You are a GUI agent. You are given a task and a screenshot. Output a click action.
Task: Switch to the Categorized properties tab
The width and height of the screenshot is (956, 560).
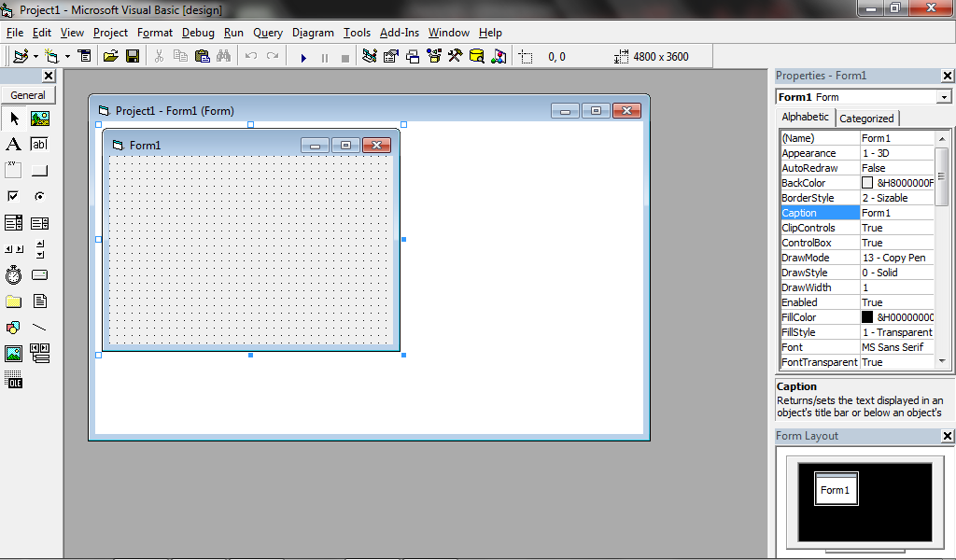pyautogui.click(x=866, y=119)
